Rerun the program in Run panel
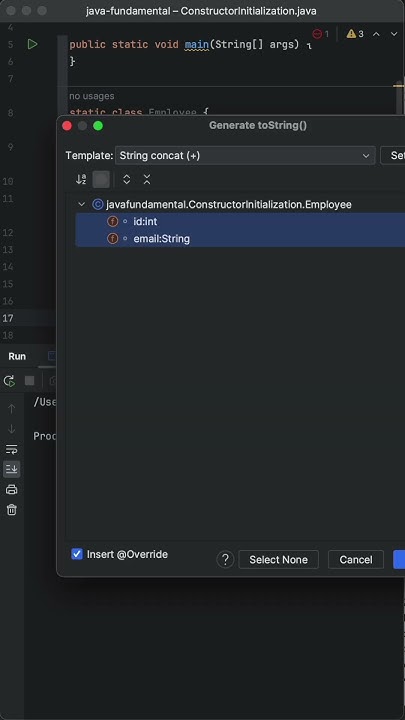The height and width of the screenshot is (720, 405). 9,381
